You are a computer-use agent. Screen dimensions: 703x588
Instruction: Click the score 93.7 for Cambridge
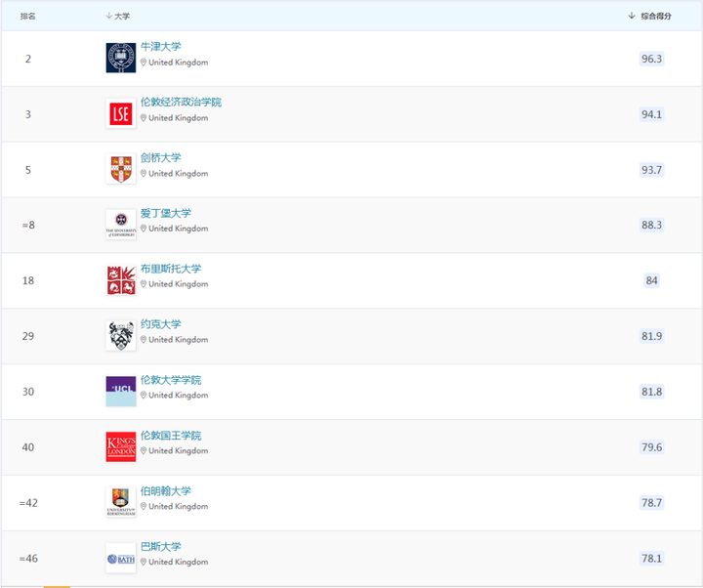coord(651,170)
